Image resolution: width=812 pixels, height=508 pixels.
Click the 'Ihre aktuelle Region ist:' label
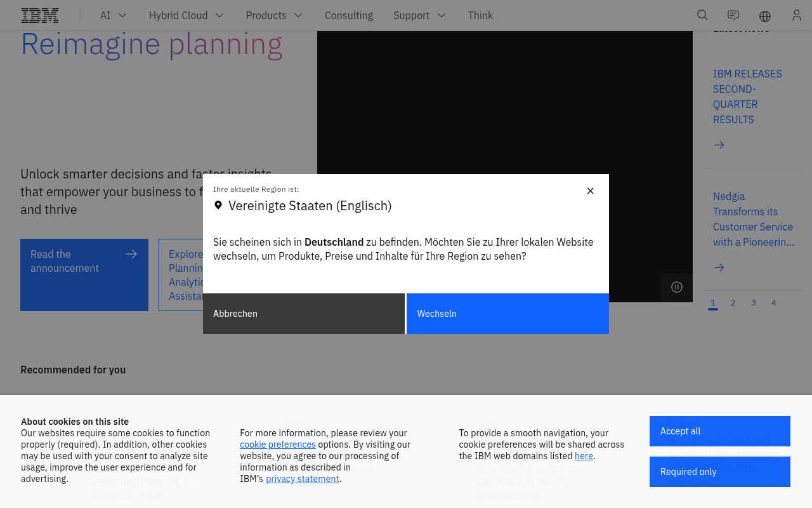click(256, 189)
